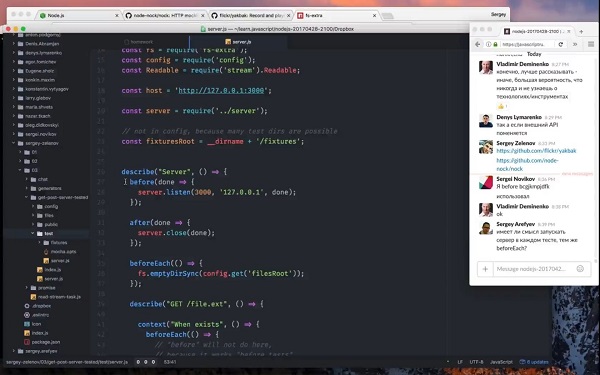
Task: Close the fs-extra browser tab
Action: 374,16
